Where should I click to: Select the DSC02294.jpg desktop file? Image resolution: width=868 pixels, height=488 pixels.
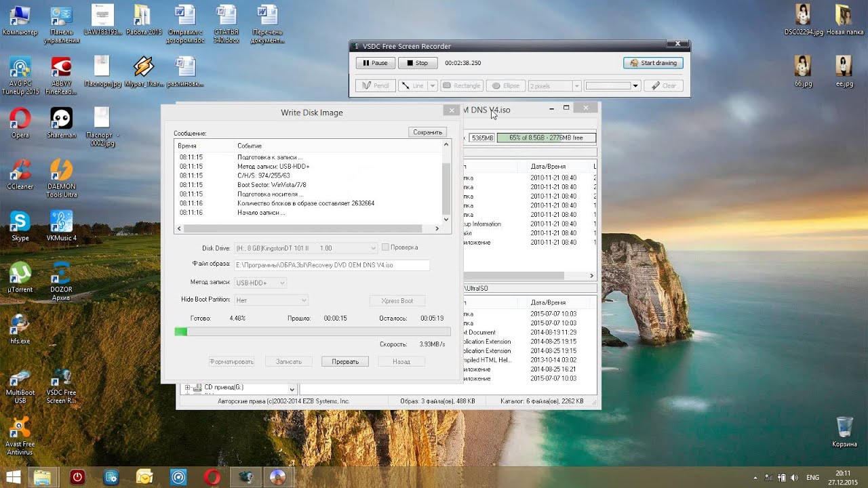(803, 20)
